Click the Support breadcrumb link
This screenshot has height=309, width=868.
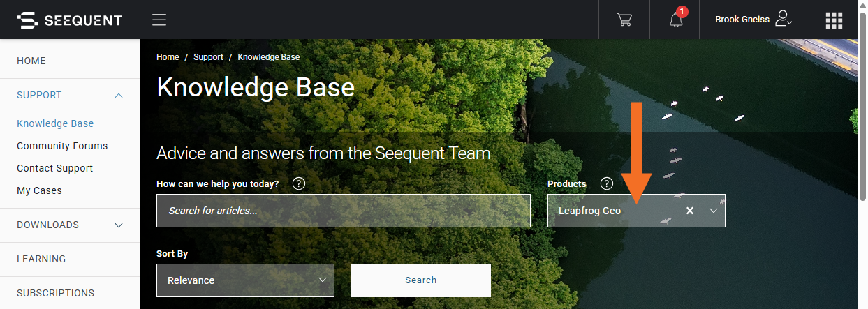pos(208,57)
